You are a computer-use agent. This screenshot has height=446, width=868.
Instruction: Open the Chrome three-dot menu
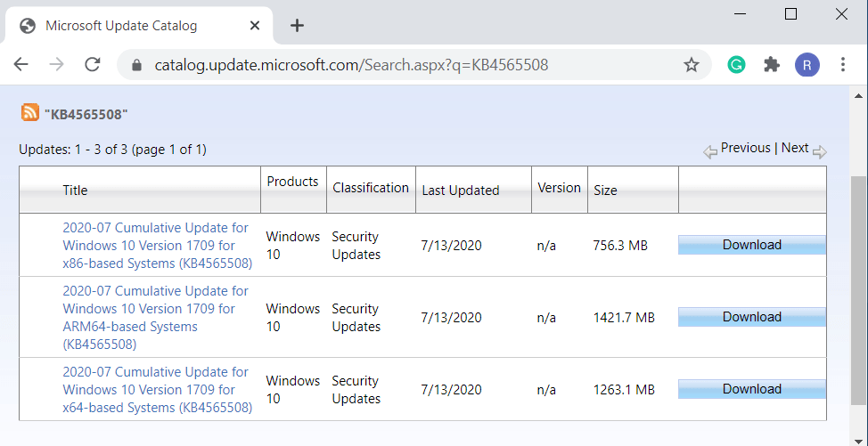point(842,65)
